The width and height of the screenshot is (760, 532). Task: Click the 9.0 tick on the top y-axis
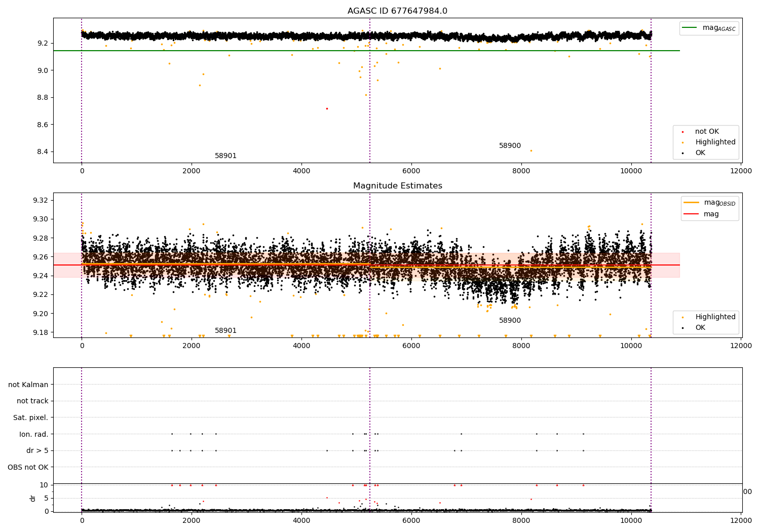tap(43, 70)
